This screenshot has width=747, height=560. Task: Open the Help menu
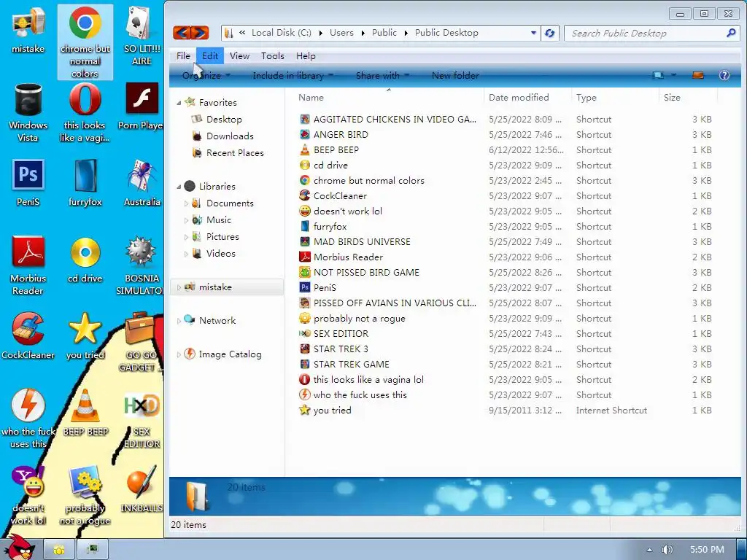coord(306,55)
